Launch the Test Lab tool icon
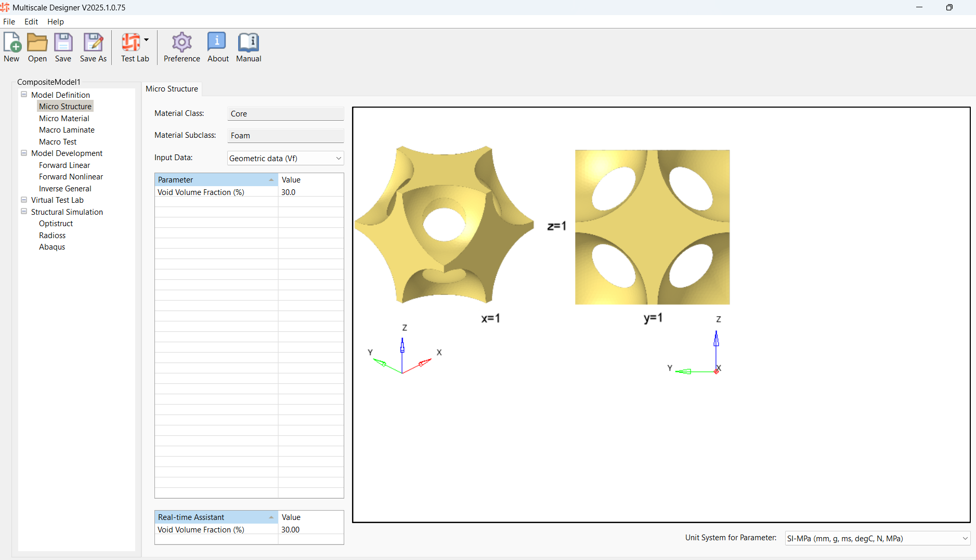 coord(131,43)
